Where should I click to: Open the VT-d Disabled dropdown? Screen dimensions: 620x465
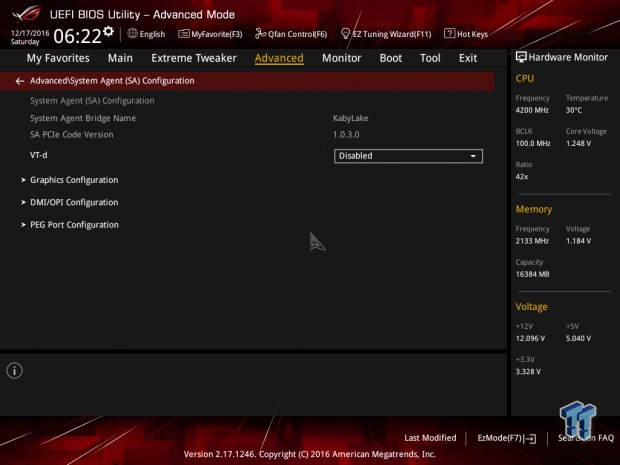pos(408,156)
